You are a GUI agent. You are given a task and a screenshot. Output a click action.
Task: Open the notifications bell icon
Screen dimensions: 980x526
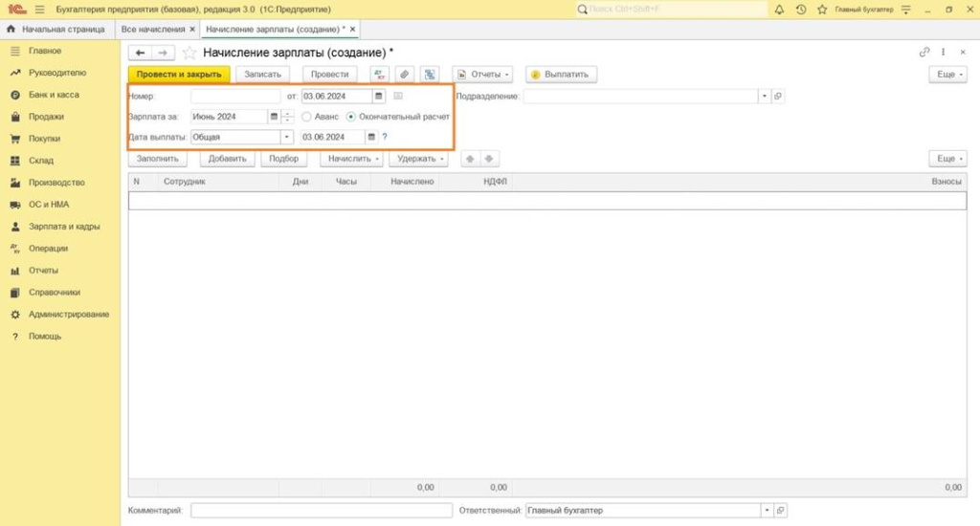[779, 10]
